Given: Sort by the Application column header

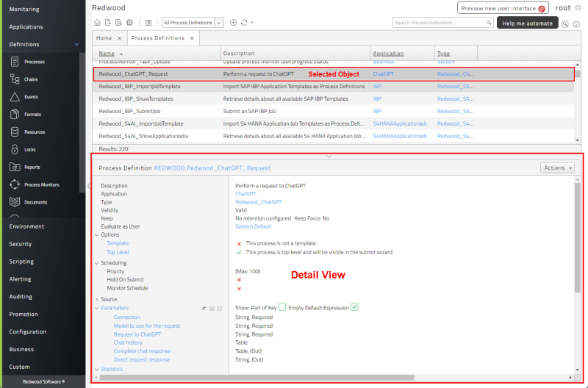Looking at the screenshot, I should [388, 54].
